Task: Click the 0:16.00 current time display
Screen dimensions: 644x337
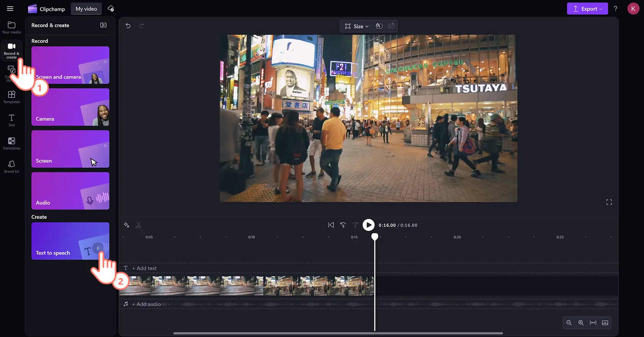Action: coord(387,225)
